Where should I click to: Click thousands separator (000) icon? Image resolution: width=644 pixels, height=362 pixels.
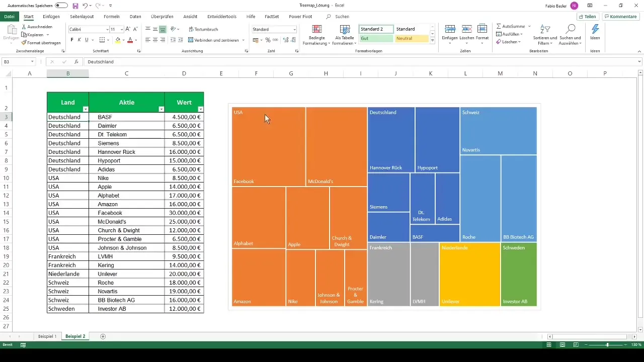click(275, 40)
